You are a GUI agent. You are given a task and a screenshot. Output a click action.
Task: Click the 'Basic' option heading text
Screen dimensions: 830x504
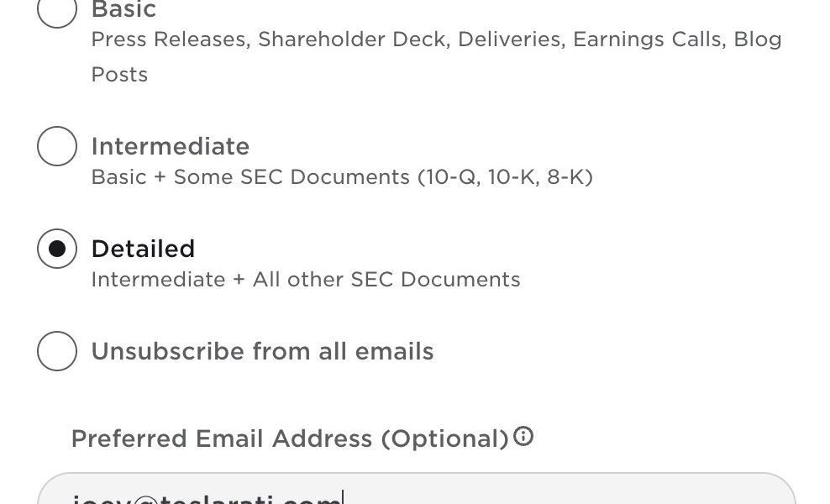123,9
